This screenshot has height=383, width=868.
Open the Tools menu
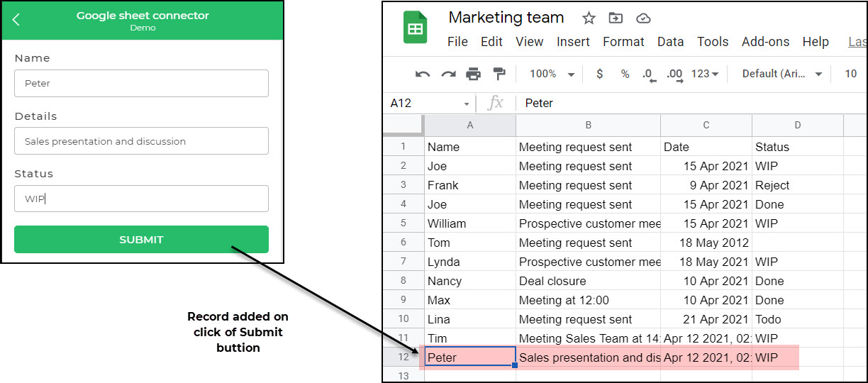click(713, 42)
